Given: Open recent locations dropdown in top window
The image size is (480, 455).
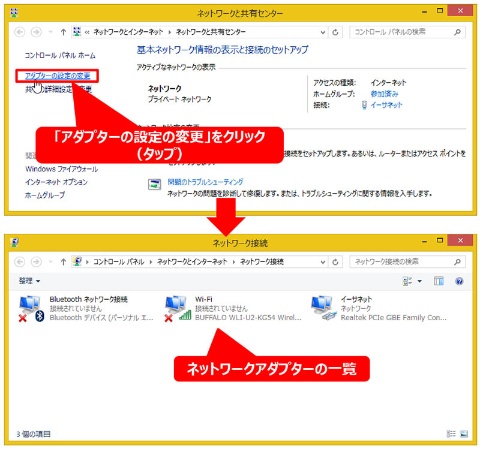Looking at the screenshot, I should click(50, 32).
